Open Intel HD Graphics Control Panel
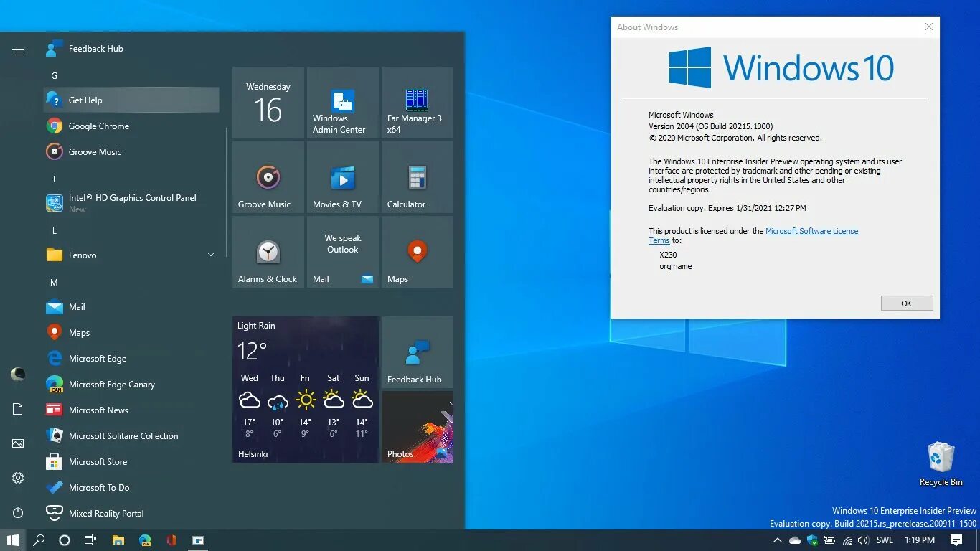The width and height of the screenshot is (980, 551). pos(131,204)
